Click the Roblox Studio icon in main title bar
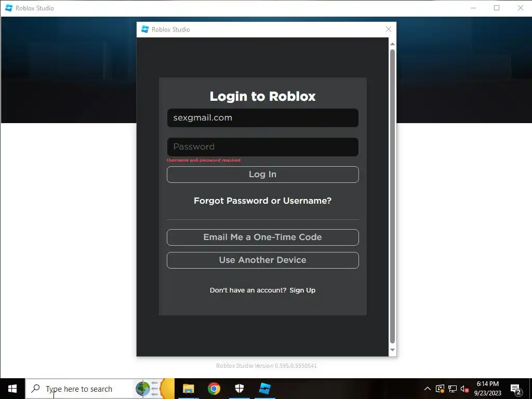This screenshot has height=399, width=532. pos(9,8)
